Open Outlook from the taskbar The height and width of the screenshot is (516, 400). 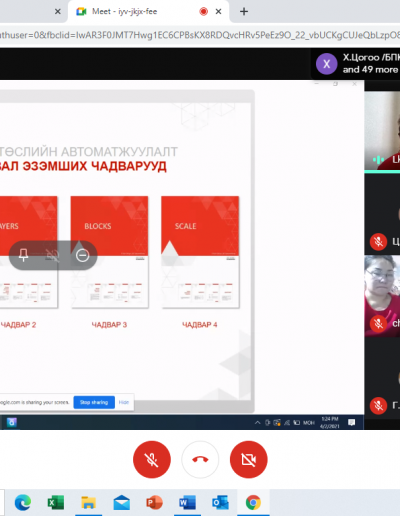220,502
